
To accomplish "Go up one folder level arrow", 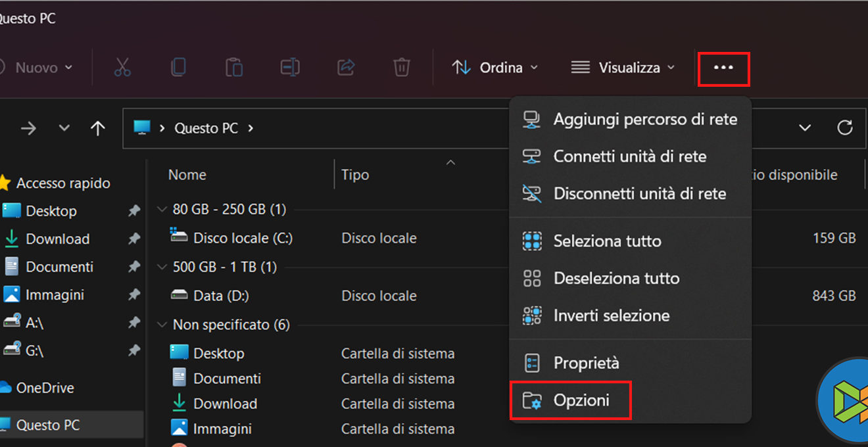I will 98,128.
